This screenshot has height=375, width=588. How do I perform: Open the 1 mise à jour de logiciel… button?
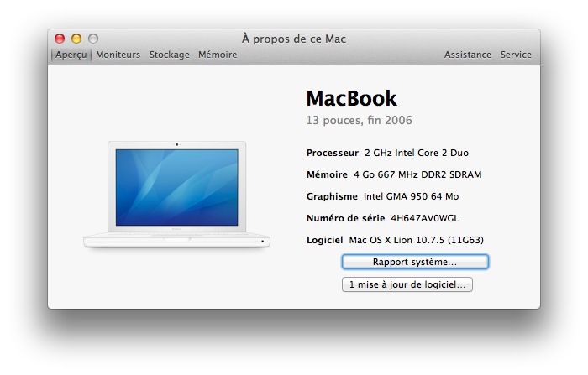[x=407, y=284]
